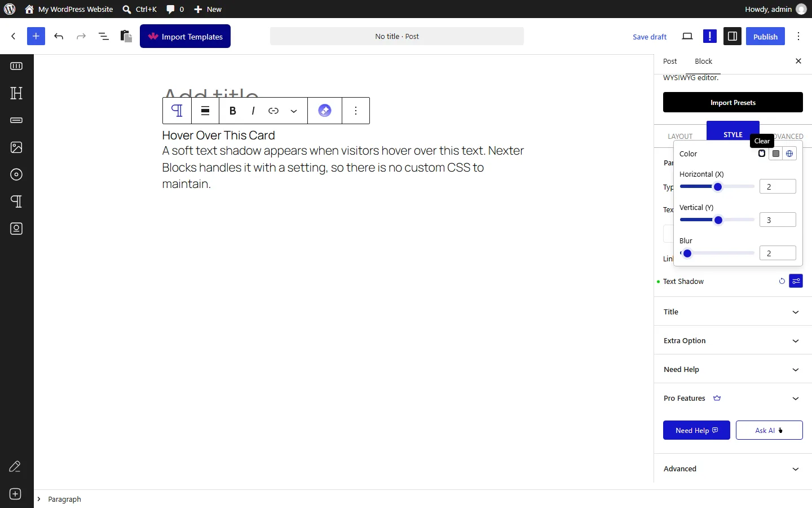Undo the last edit
The width and height of the screenshot is (812, 508).
59,36
